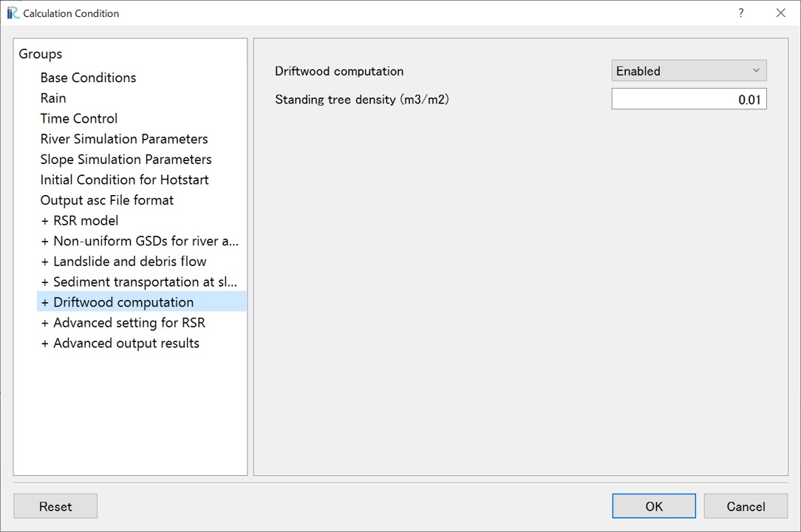The height and width of the screenshot is (532, 801).
Task: Close the Calculation Condition dialog
Action: 780,13
